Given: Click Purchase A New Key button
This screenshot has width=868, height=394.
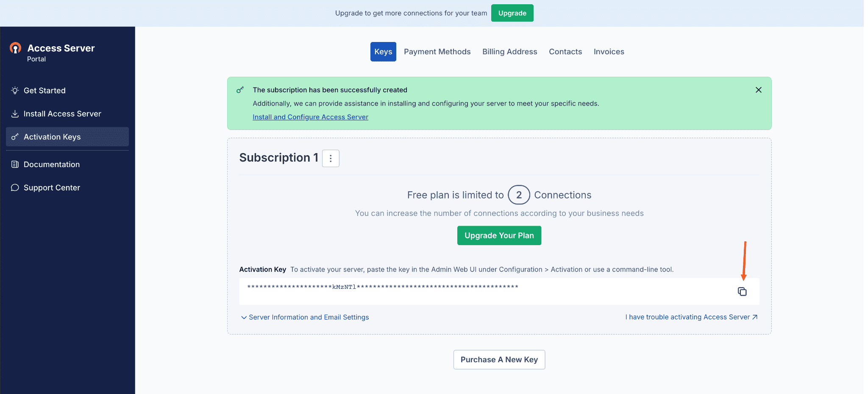Looking at the screenshot, I should point(499,360).
